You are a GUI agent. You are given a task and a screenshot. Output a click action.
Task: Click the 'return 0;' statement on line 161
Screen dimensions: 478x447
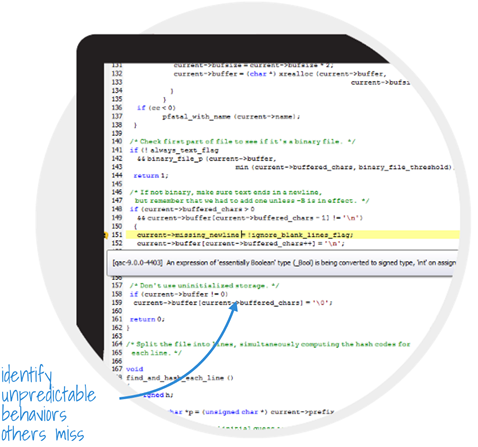(147, 319)
